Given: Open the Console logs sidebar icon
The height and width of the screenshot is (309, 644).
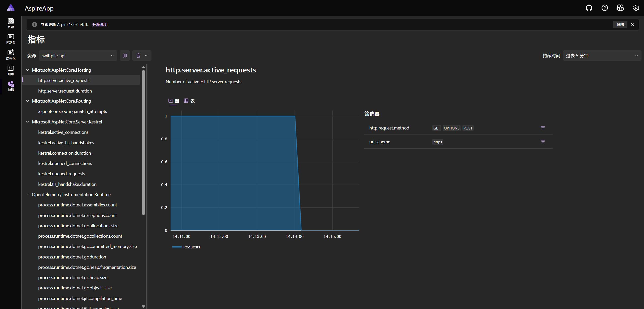Looking at the screenshot, I should point(11,39).
